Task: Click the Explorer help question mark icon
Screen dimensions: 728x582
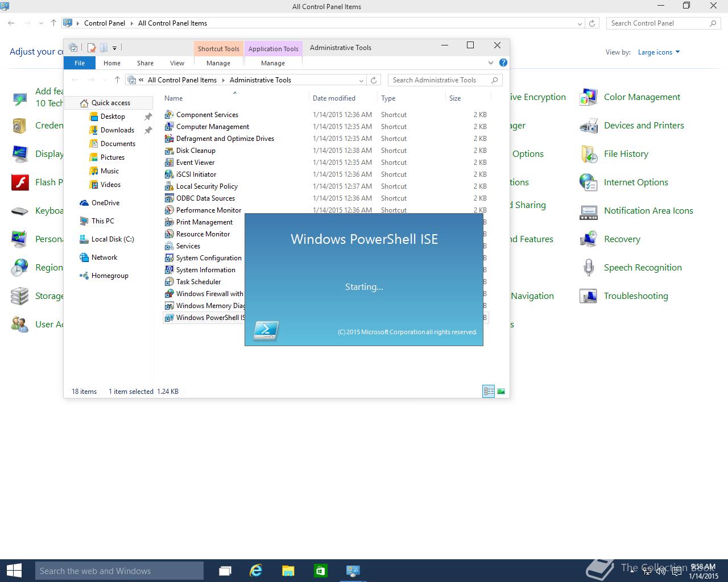Action: [x=503, y=63]
